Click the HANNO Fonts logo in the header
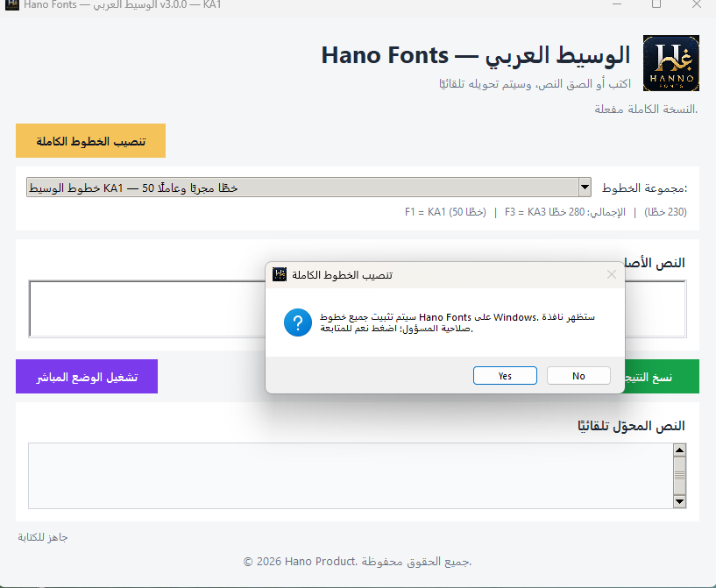Image resolution: width=716 pixels, height=588 pixels. pyautogui.click(x=670, y=63)
